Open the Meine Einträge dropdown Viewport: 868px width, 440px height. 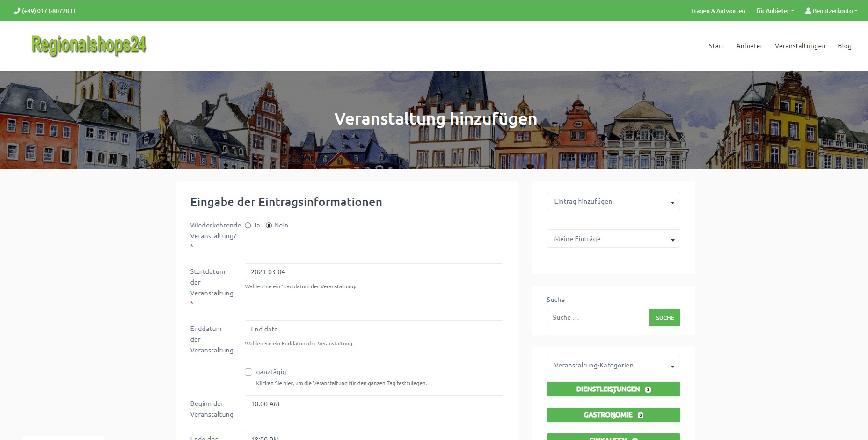613,239
